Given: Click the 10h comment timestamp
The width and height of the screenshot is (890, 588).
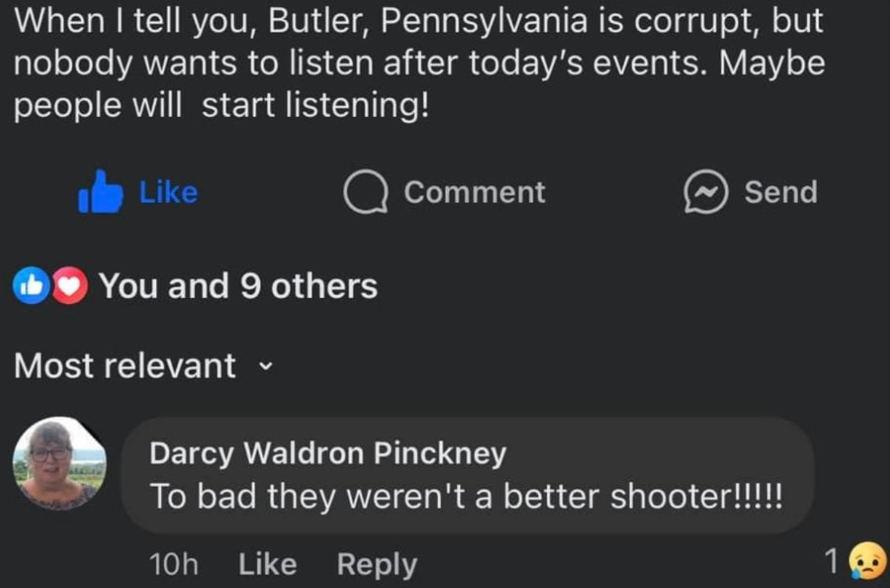Looking at the screenshot, I should tap(173, 564).
